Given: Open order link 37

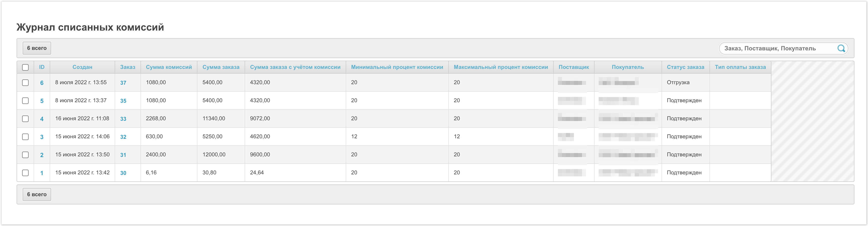Looking at the screenshot, I should (123, 83).
